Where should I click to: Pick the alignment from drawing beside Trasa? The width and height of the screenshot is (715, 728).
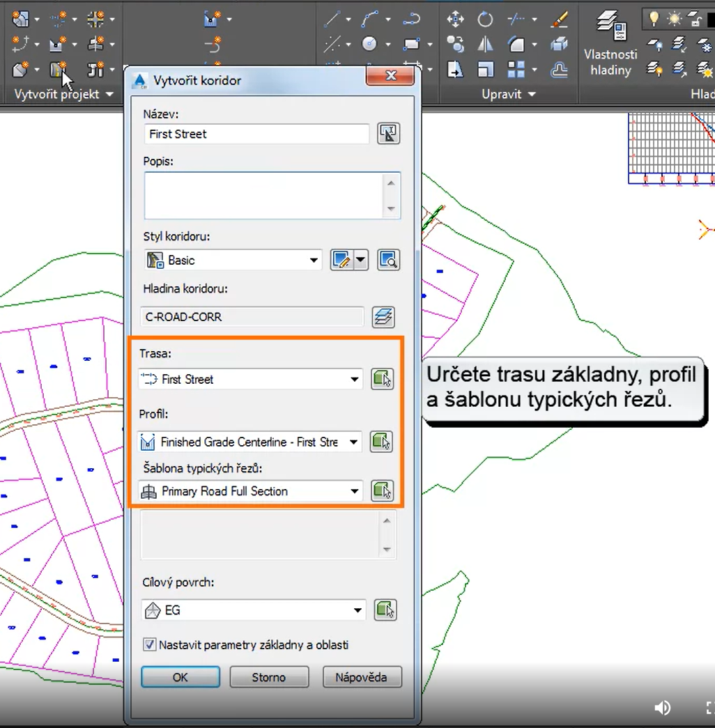pos(382,379)
